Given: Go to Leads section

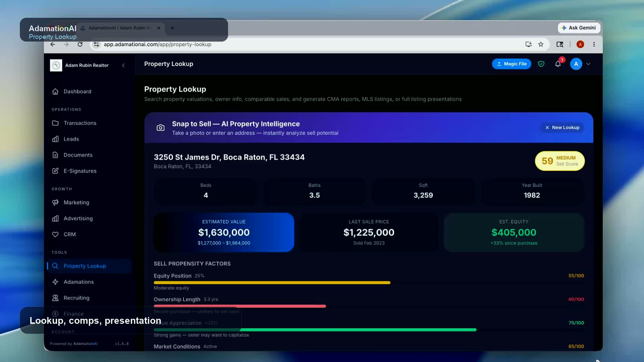Looking at the screenshot, I should click(x=71, y=139).
